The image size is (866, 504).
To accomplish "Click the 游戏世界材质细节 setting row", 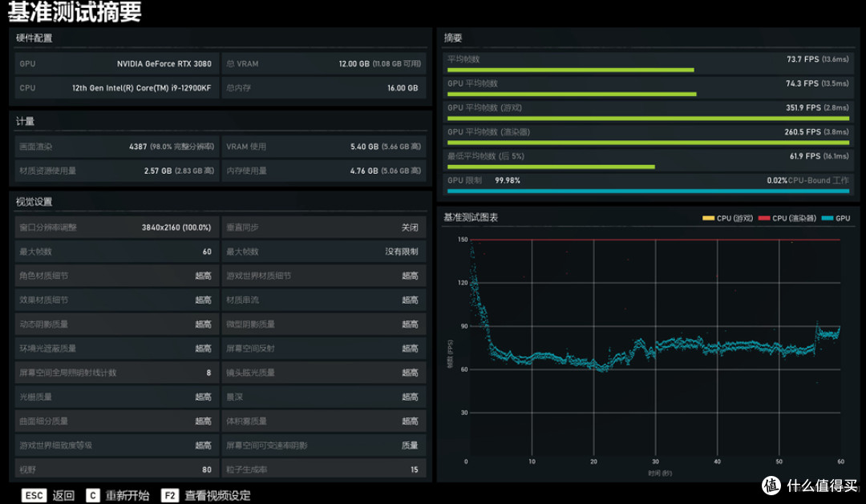I will 324,276.
